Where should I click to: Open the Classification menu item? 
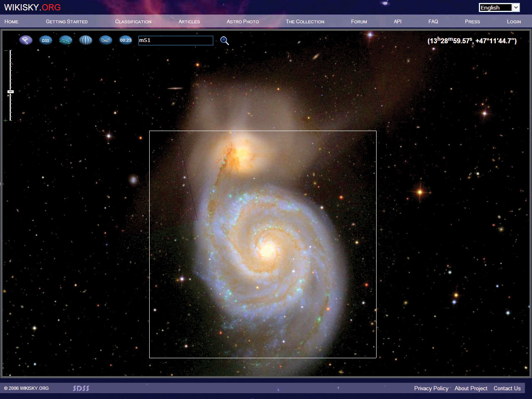[x=133, y=21]
